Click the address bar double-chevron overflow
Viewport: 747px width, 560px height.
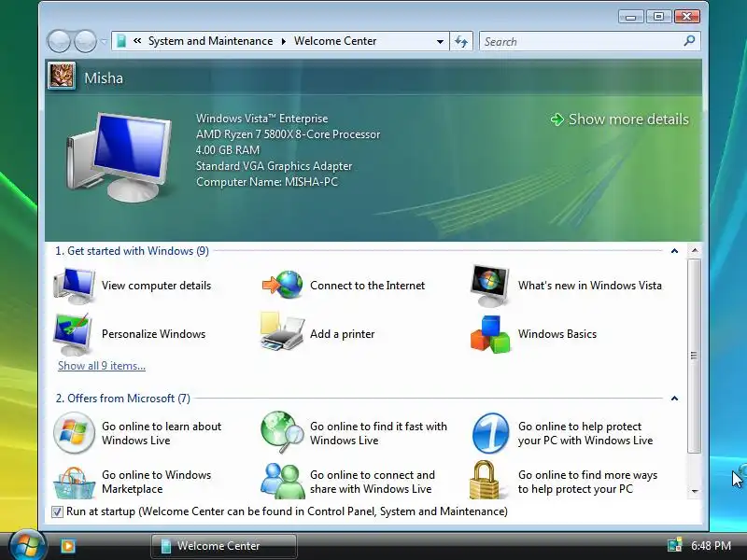(137, 41)
